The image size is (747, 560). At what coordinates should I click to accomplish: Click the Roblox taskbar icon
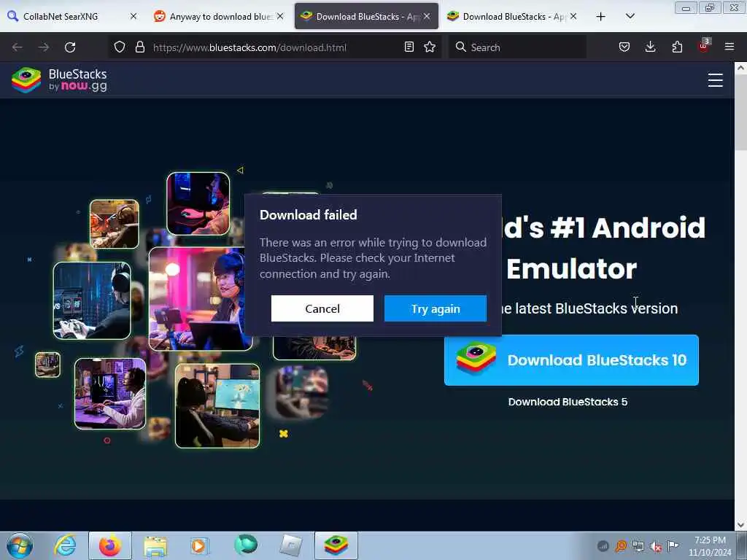[290, 545]
